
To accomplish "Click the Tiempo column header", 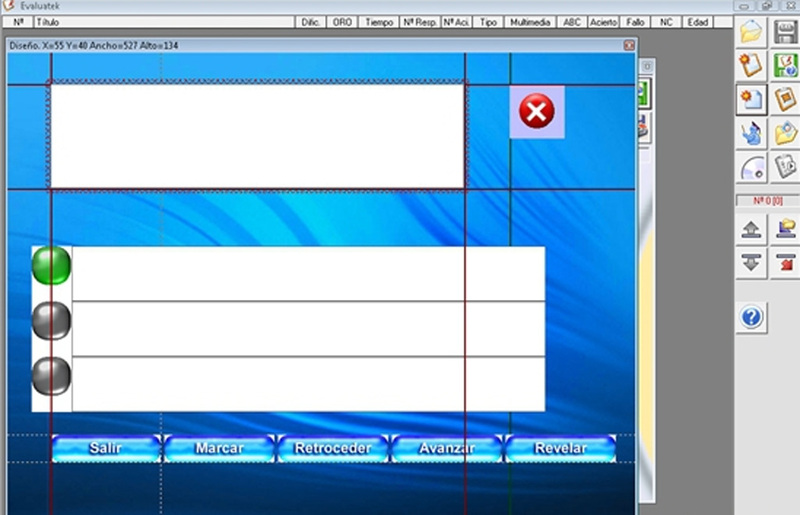I will click(379, 21).
